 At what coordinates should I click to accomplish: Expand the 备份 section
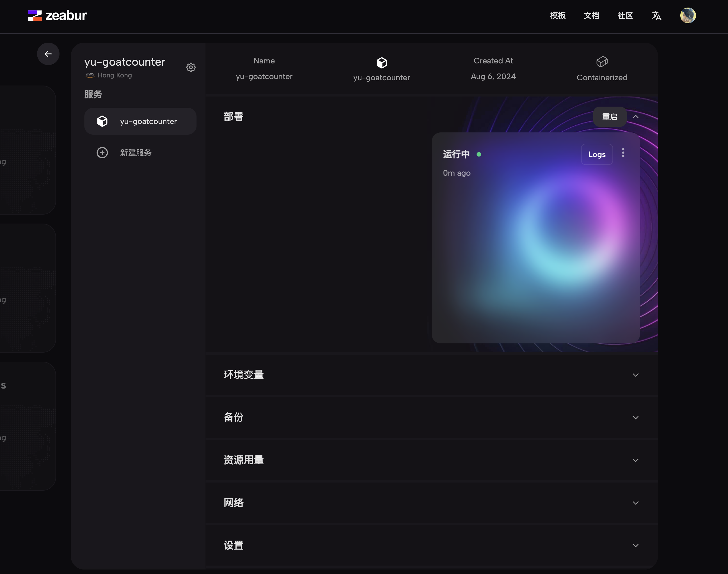[x=636, y=418]
